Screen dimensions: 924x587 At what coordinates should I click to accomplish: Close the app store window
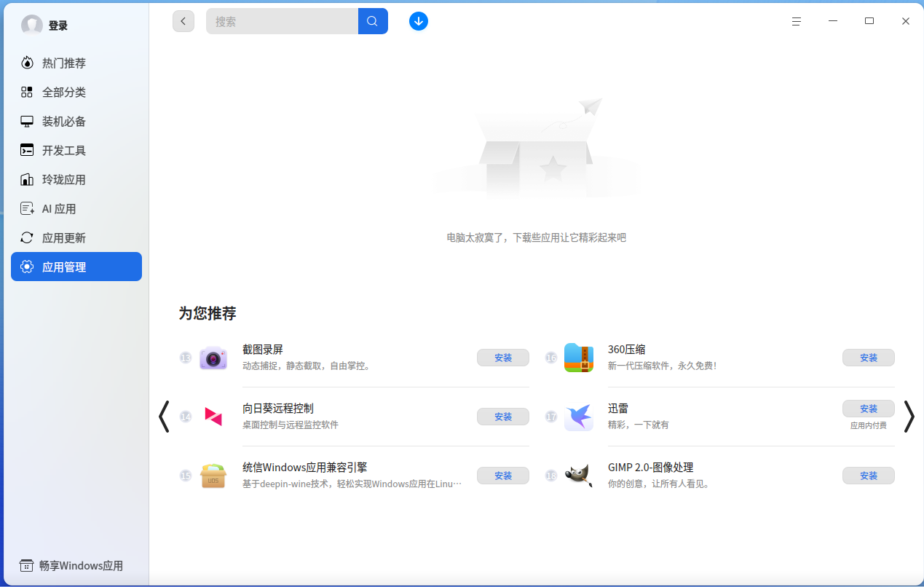906,21
